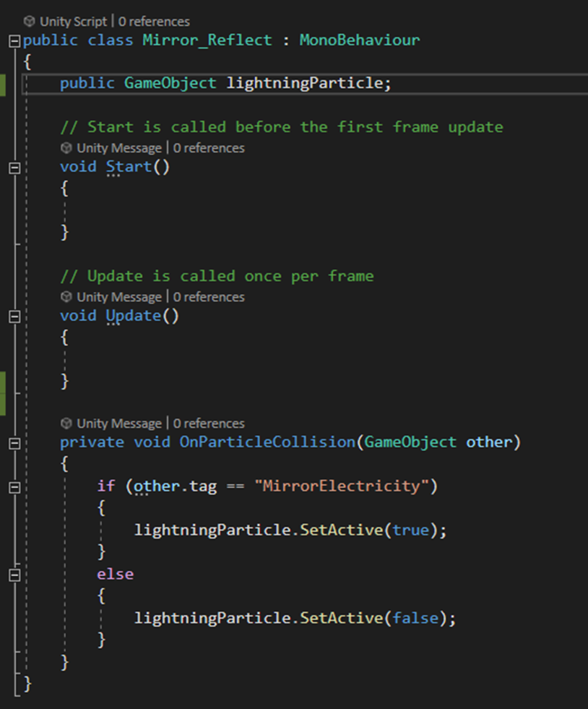Click Unity Message cube icon above OnParticleCollision
588x709 pixels.
pos(66,424)
